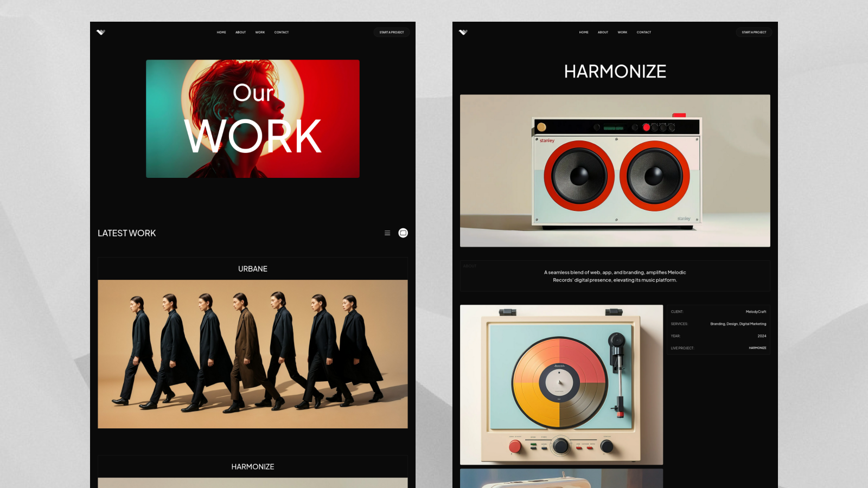Click the Our WORK hero banner image
Image resolution: width=868 pixels, height=488 pixels.
pos(253,119)
